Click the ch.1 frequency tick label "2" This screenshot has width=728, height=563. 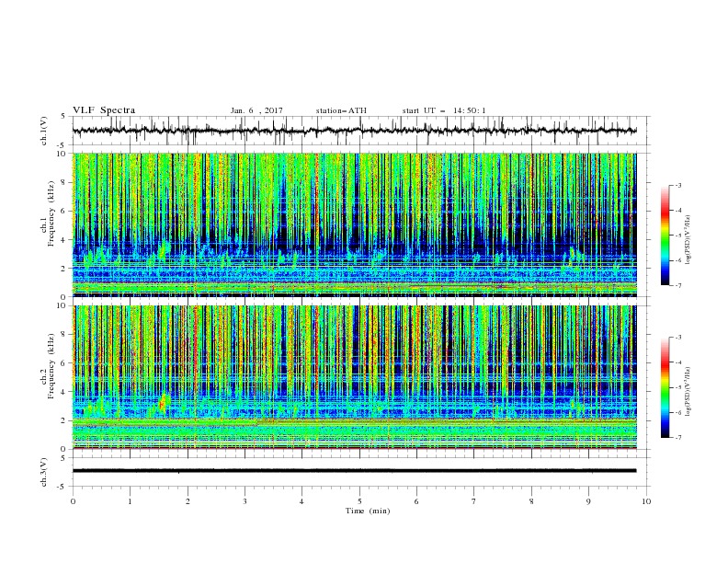tap(64, 269)
